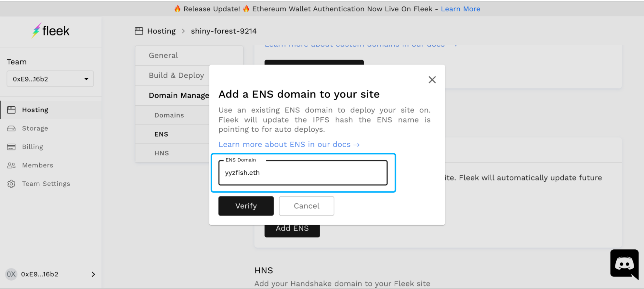Click the Team Settings gear icon
This screenshot has height=289, width=644.
click(x=11, y=184)
